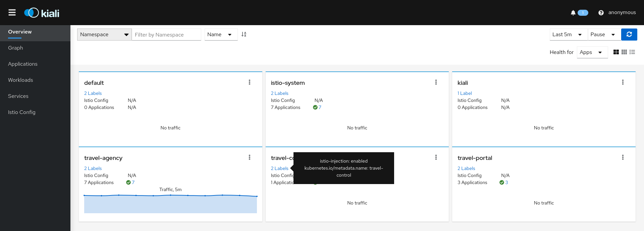Toggle the hamburger navigation menu
Image resolution: width=644 pixels, height=231 pixels.
12,12
